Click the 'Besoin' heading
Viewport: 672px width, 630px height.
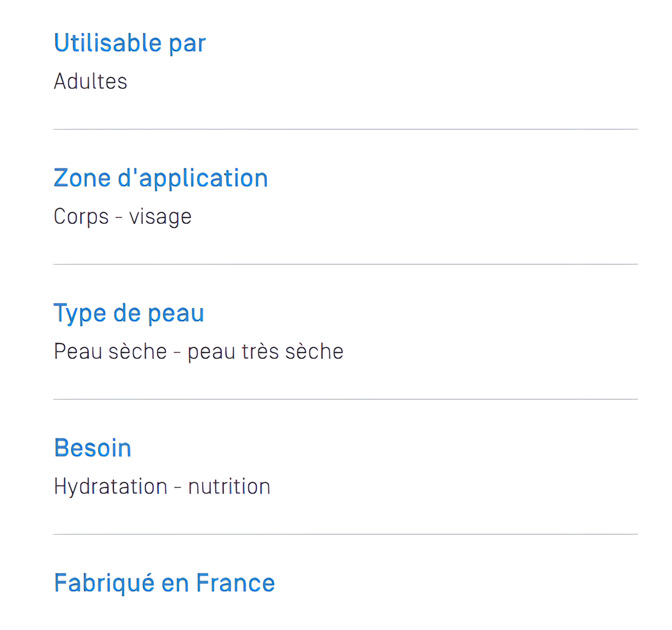(x=93, y=448)
